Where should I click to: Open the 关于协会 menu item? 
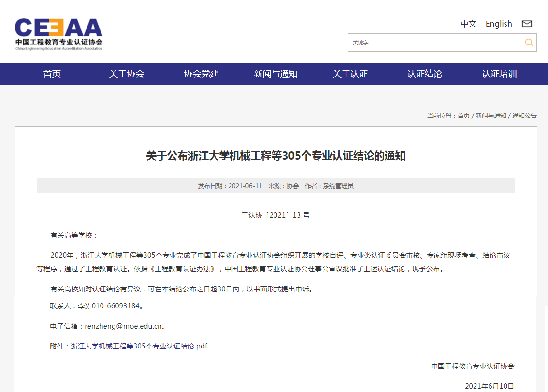click(x=127, y=73)
